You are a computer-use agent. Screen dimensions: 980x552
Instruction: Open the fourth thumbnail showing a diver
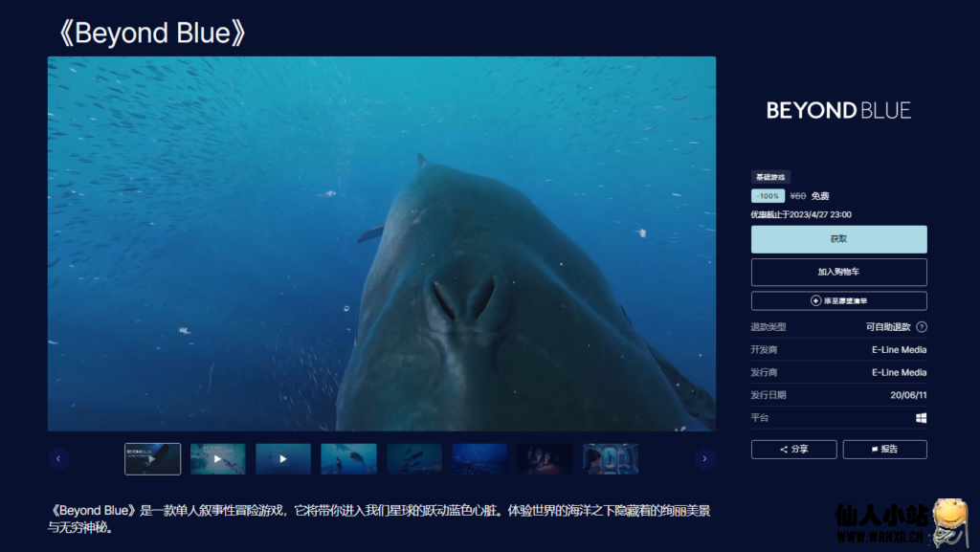pyautogui.click(x=348, y=459)
